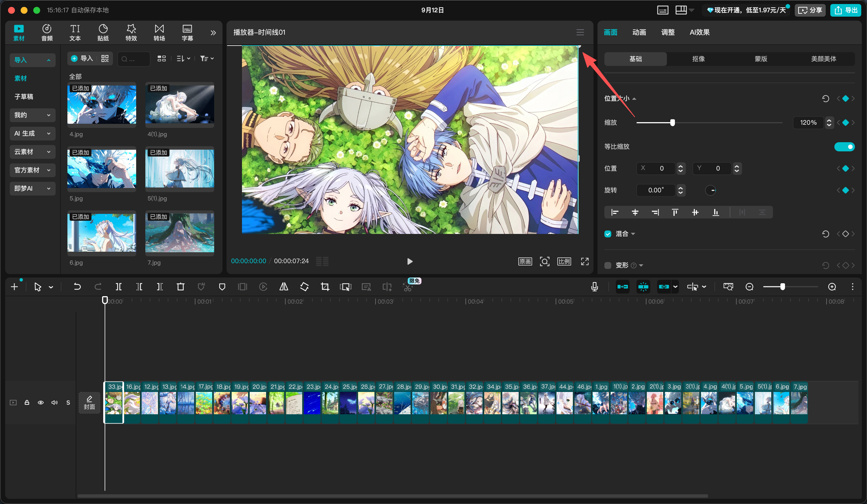Screen dimensions: 867x504
Task: Click the microphone record icon
Action: click(595, 287)
